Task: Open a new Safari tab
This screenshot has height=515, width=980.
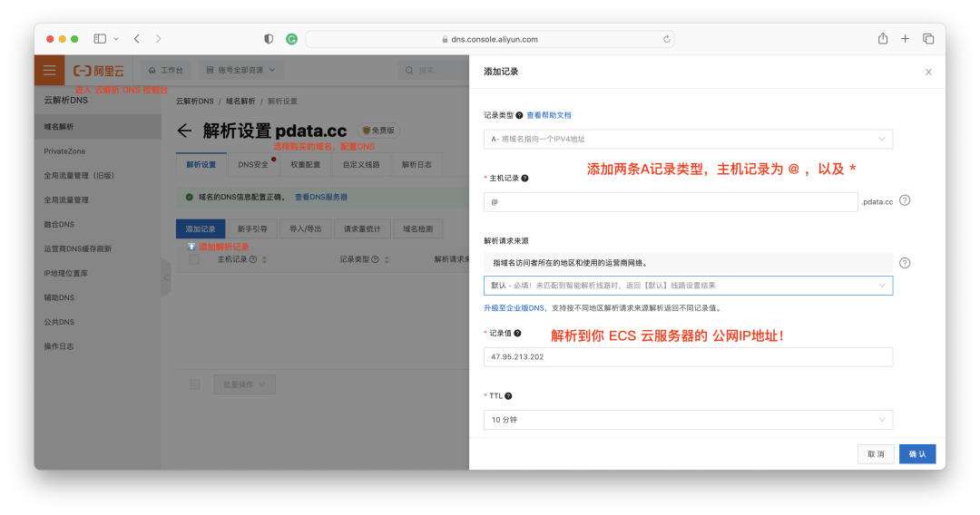Action: coord(905,39)
